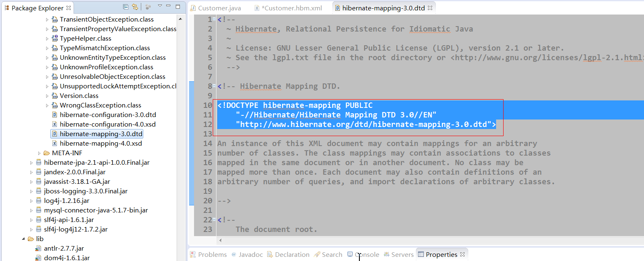Expand javassist-3.18.1-GA.jar node
The height and width of the screenshot is (261, 644).
click(x=31, y=182)
